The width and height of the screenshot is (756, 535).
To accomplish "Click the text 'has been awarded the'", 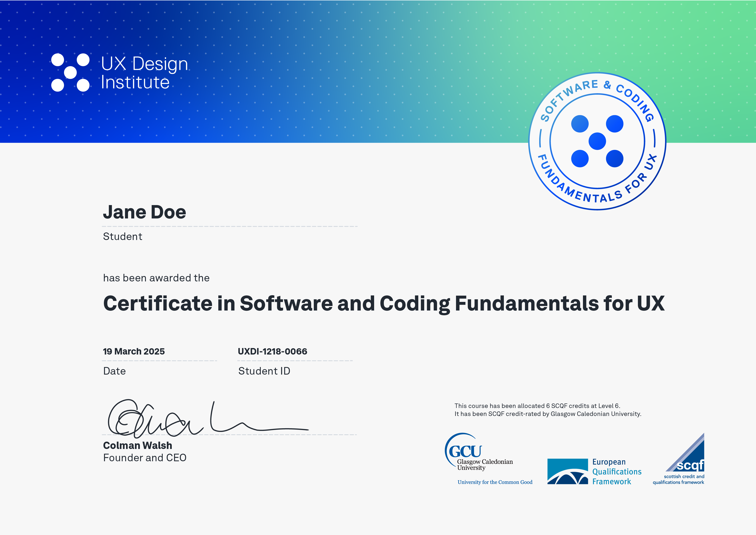I will click(x=156, y=278).
